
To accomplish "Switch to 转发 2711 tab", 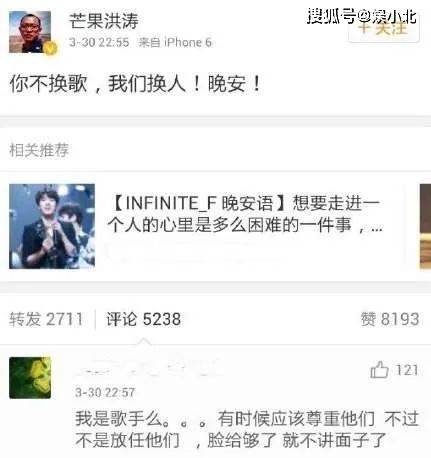I will (x=46, y=319).
